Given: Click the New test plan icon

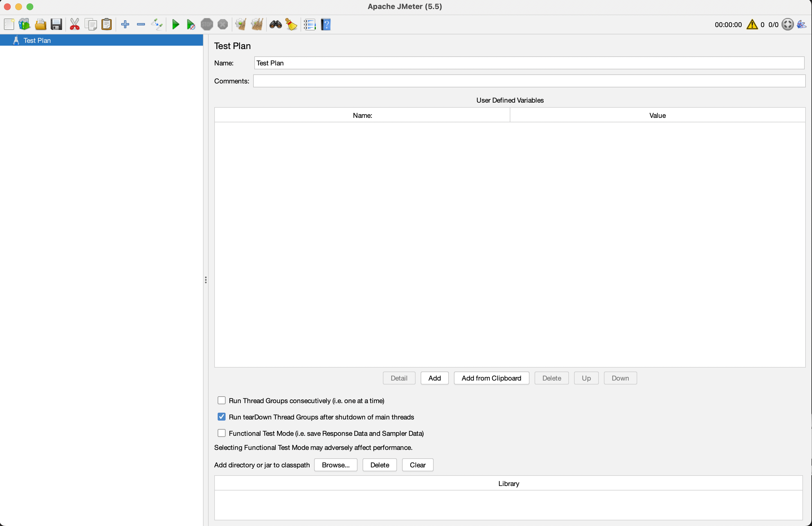Looking at the screenshot, I should [x=9, y=25].
